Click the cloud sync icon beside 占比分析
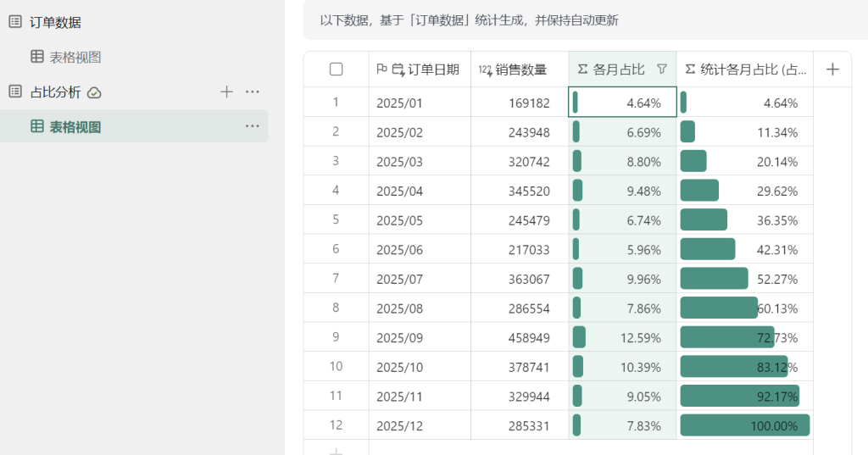The width and height of the screenshot is (868, 455). pyautogui.click(x=94, y=92)
